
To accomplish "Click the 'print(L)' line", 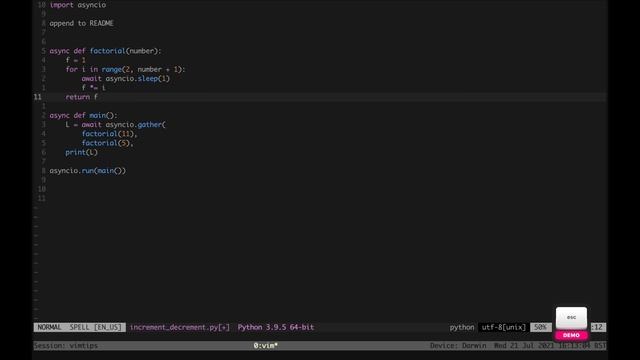I will (82, 152).
